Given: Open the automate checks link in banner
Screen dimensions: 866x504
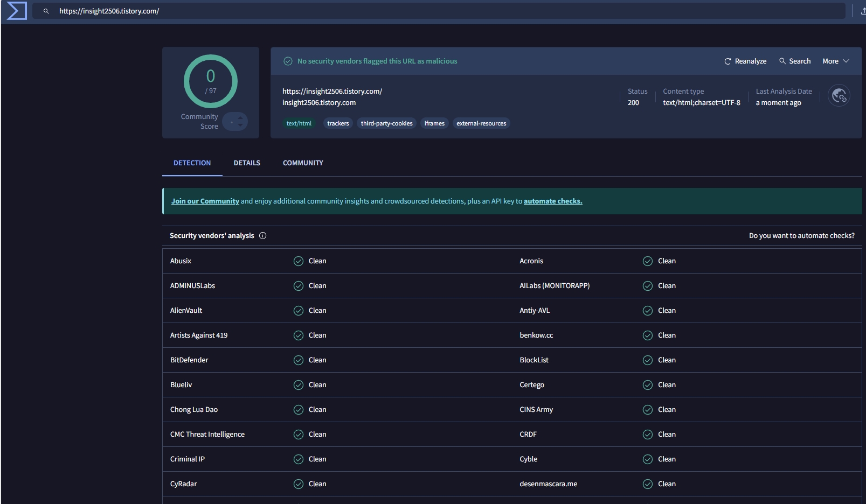Looking at the screenshot, I should coord(553,201).
